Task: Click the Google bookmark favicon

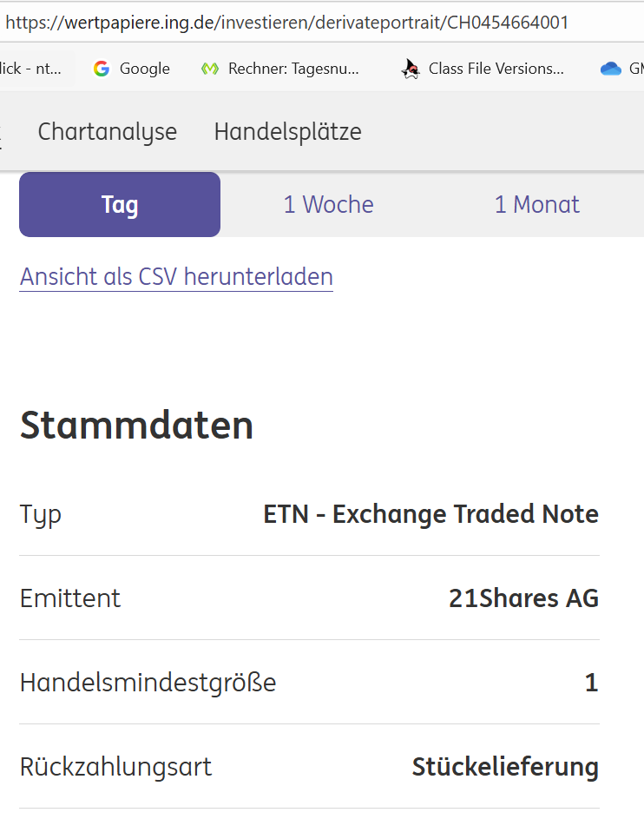Action: coord(102,69)
